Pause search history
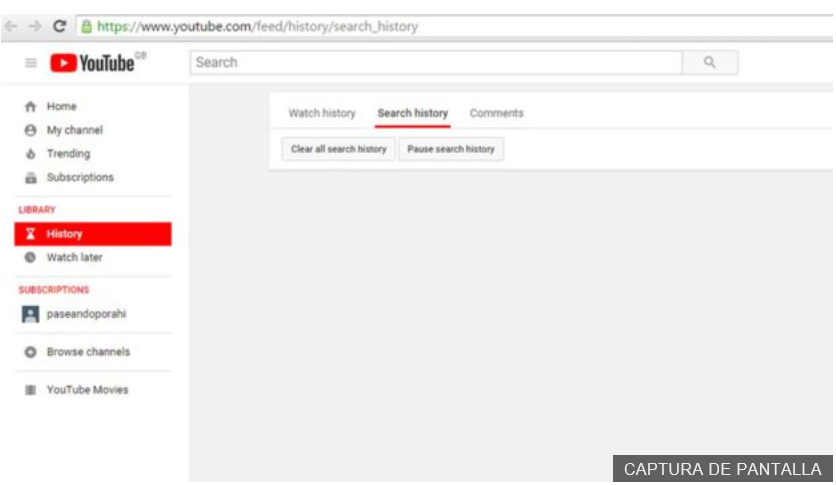836x485 pixels. 451,149
